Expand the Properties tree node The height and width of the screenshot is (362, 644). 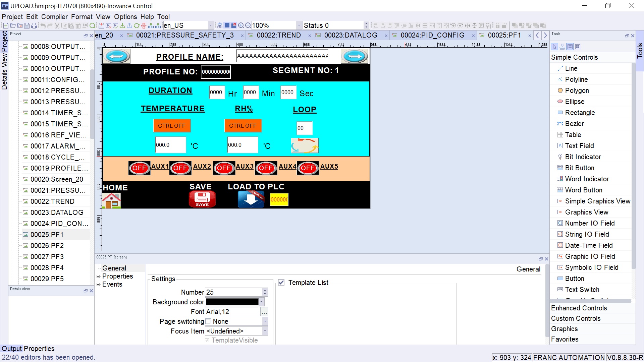click(x=98, y=276)
